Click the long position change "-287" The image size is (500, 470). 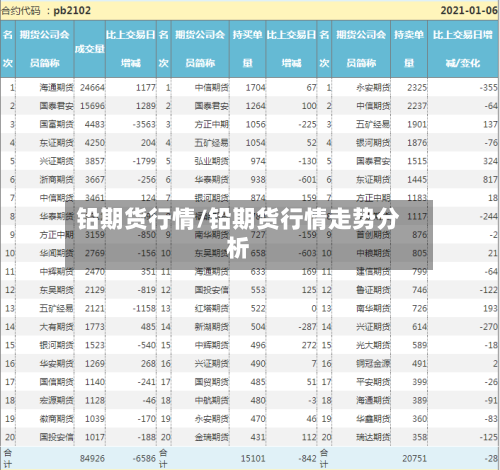pyautogui.click(x=307, y=327)
